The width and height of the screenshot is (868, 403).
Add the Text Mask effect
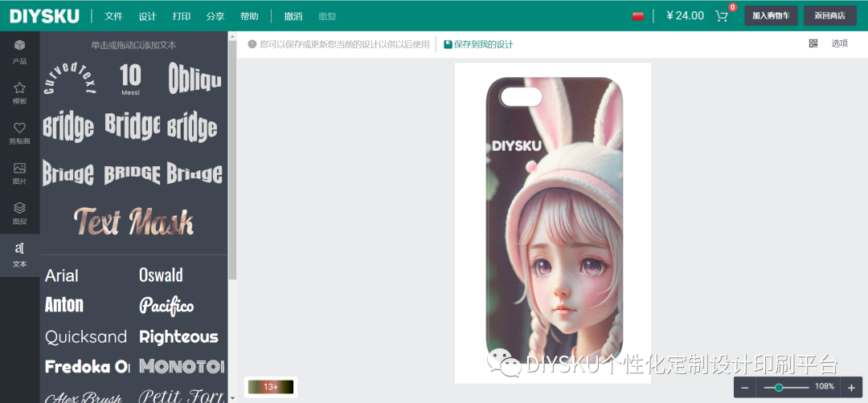pyautogui.click(x=133, y=222)
